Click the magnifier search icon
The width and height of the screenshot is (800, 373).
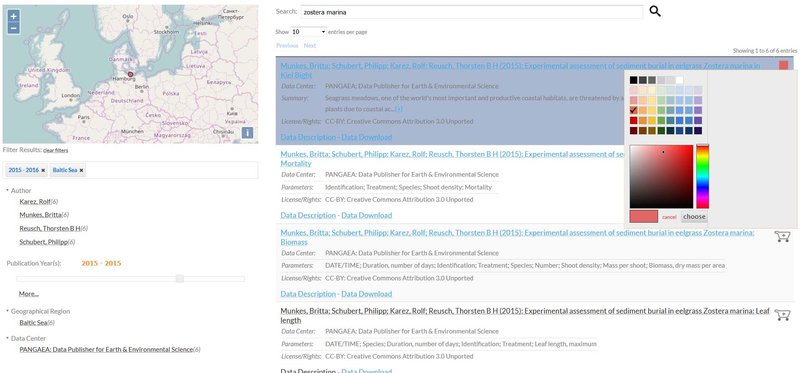[655, 11]
